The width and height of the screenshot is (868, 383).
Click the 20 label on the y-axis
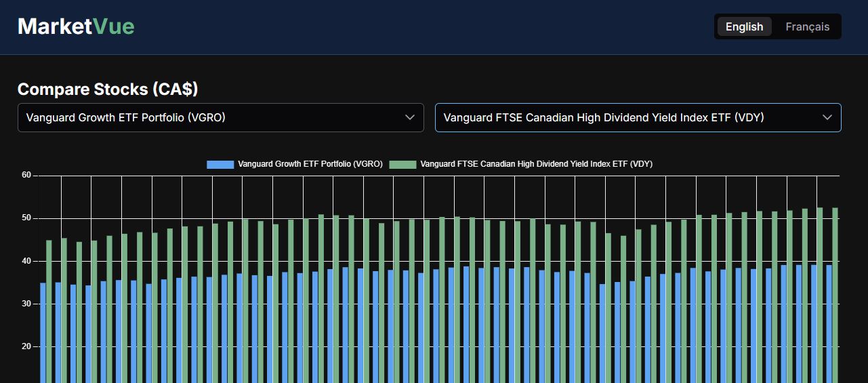tap(26, 346)
